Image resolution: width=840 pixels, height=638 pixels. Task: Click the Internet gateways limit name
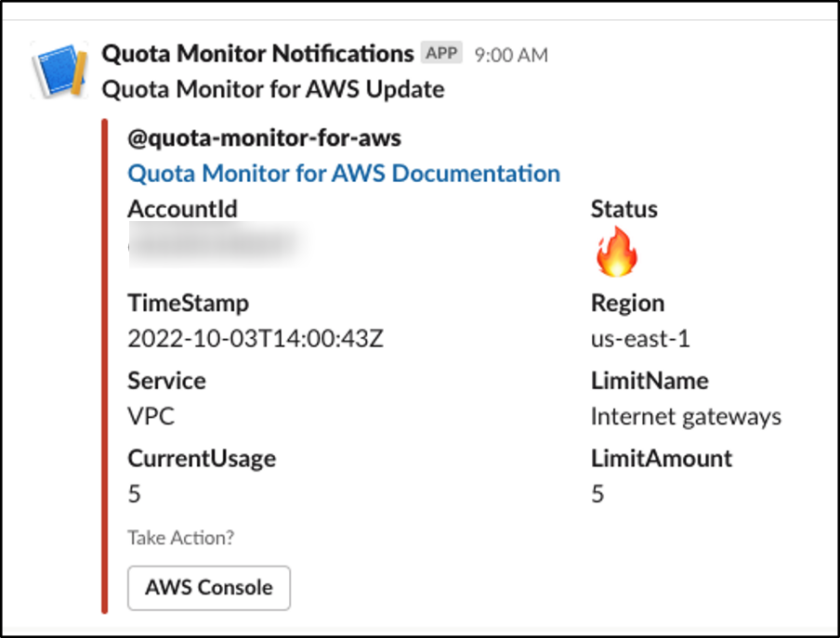coord(686,416)
